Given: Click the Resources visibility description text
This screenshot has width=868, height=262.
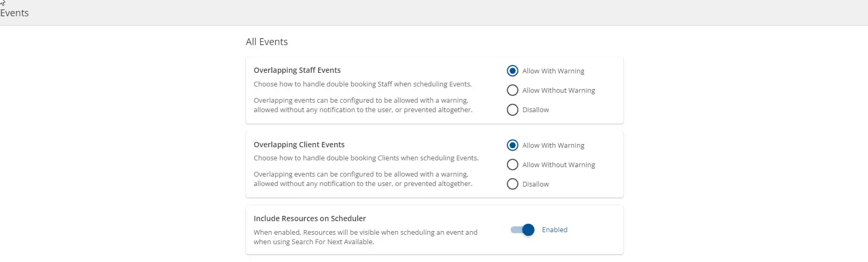Looking at the screenshot, I should (x=365, y=237).
